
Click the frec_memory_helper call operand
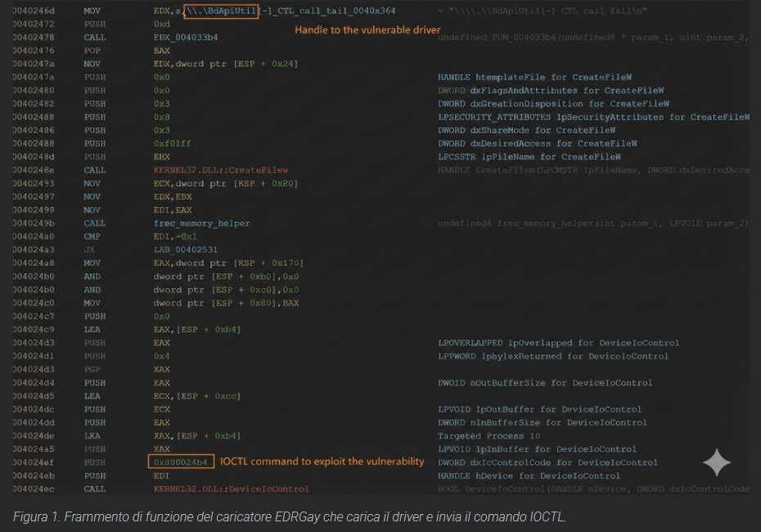pyautogui.click(x=201, y=223)
